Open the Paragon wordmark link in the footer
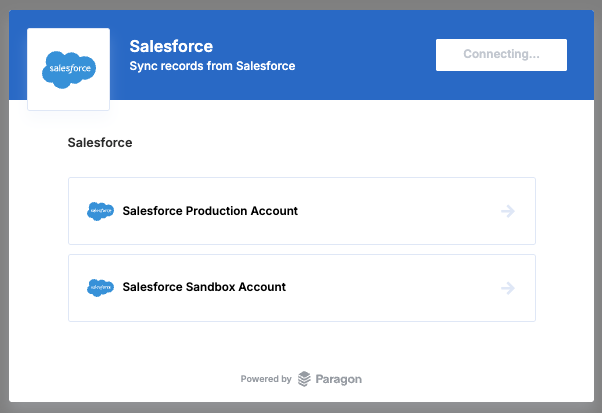Viewport: 602px width, 413px height. click(339, 379)
